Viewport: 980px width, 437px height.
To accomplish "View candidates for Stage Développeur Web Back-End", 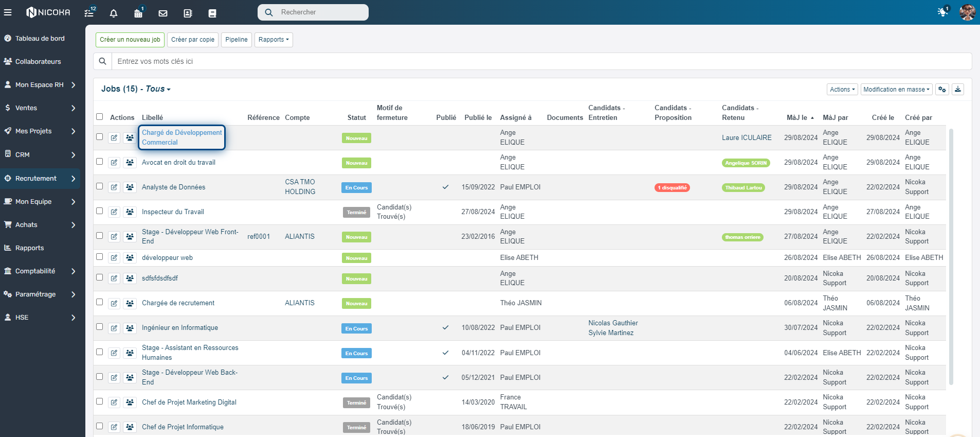I will (130, 378).
